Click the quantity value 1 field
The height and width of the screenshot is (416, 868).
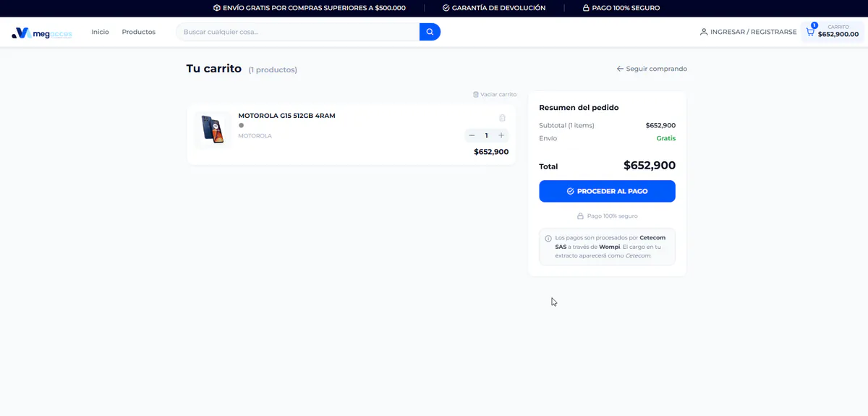coord(486,135)
